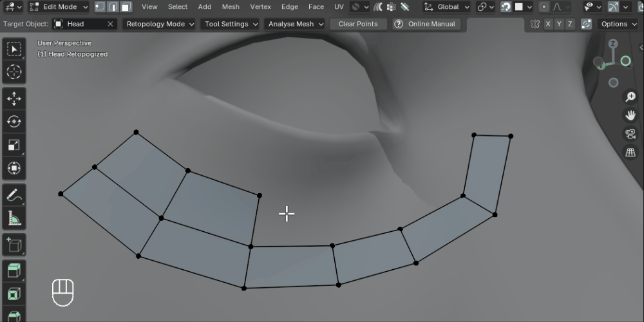Open the Edge menu
The width and height of the screenshot is (644, 322).
tap(290, 7)
